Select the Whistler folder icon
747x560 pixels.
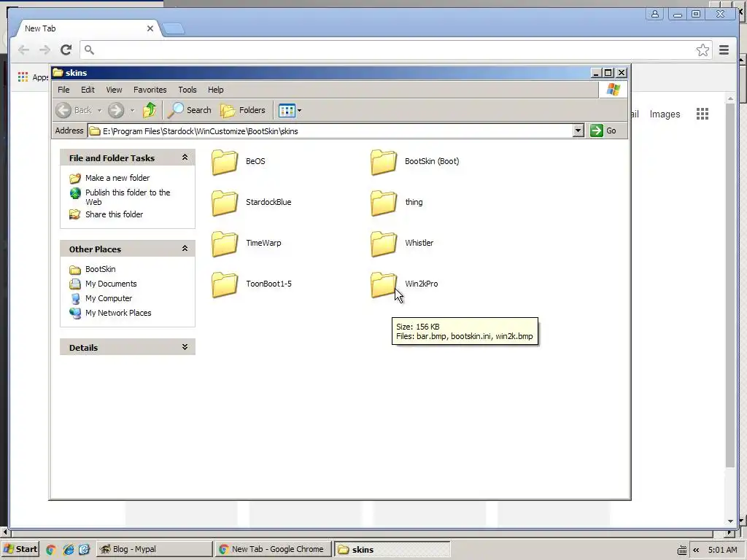(x=384, y=244)
